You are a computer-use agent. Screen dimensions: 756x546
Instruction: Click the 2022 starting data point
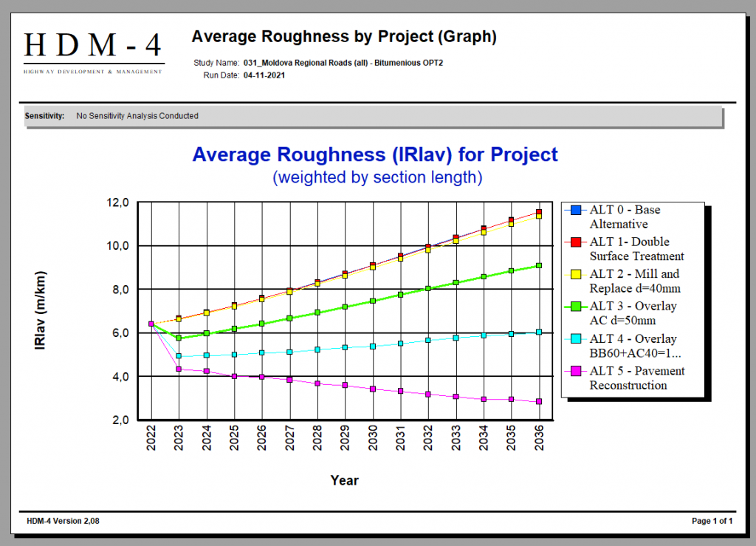point(151,324)
